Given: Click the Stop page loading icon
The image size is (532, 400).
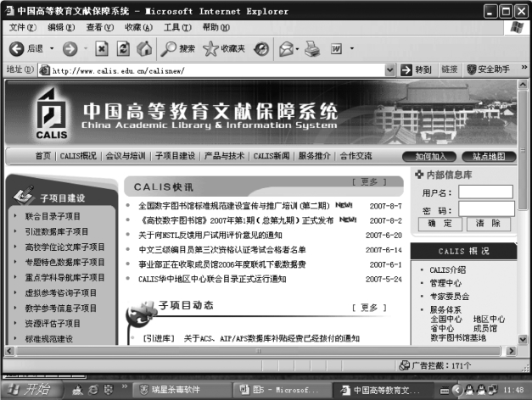Looking at the screenshot, I should pos(102,49).
